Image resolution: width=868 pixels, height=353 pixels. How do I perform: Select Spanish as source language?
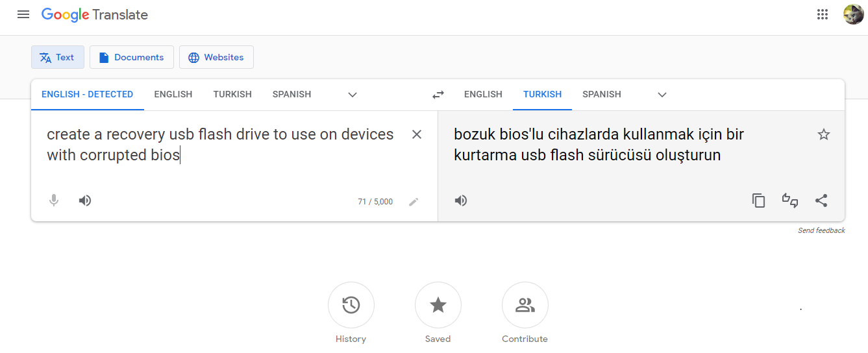(291, 95)
